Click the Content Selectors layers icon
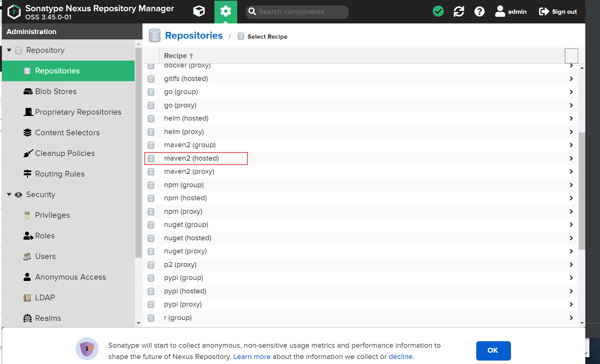Screen dimensions: 600x364 coord(27,132)
